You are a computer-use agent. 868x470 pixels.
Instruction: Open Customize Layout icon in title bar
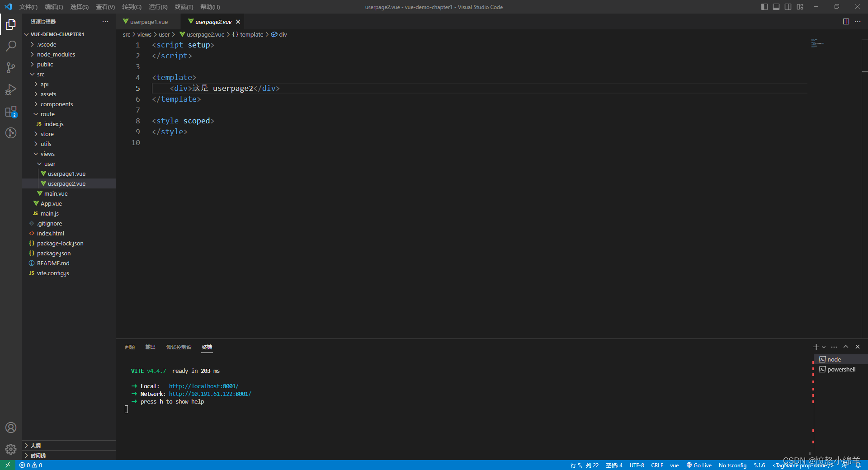click(x=800, y=7)
